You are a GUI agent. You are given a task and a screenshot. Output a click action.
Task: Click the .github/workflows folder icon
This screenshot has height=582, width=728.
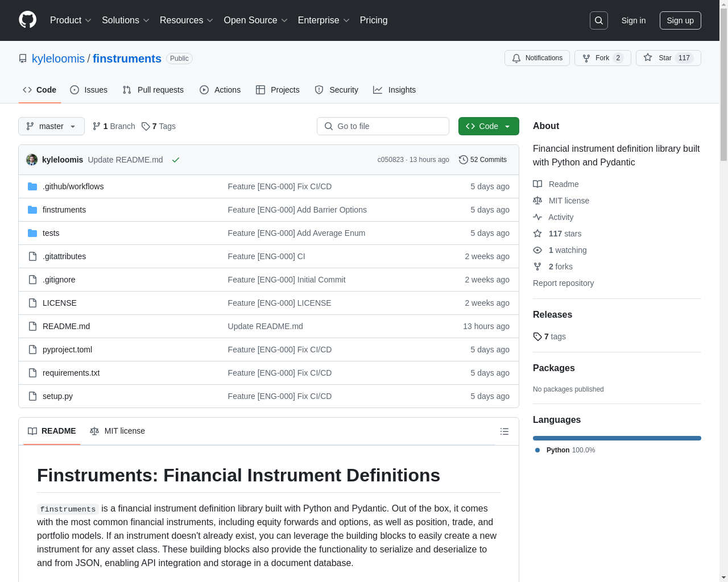[x=32, y=186]
